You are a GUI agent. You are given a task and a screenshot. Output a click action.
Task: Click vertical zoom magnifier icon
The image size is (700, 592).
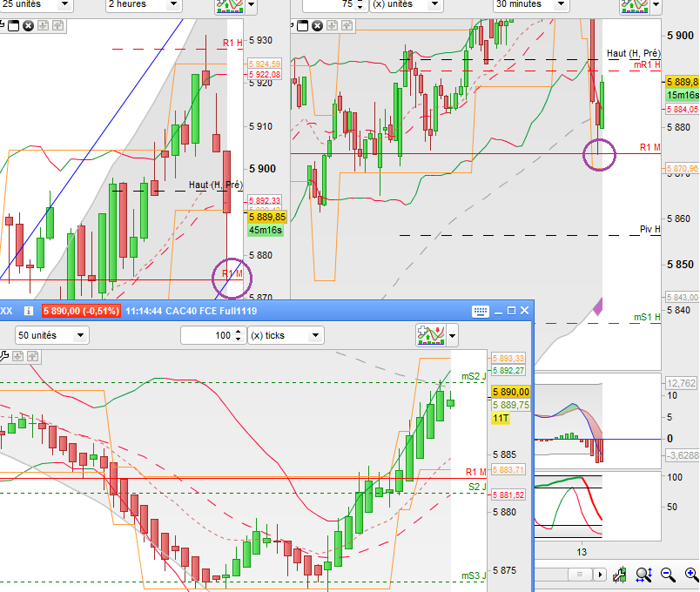644,575
